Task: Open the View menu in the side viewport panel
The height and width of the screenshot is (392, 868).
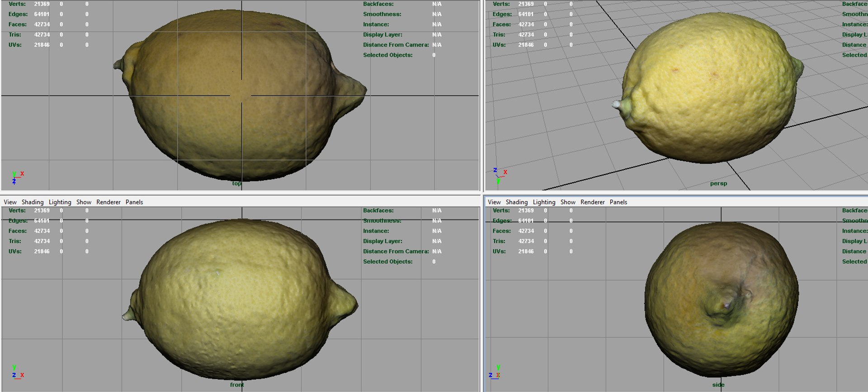Action: coord(494,202)
